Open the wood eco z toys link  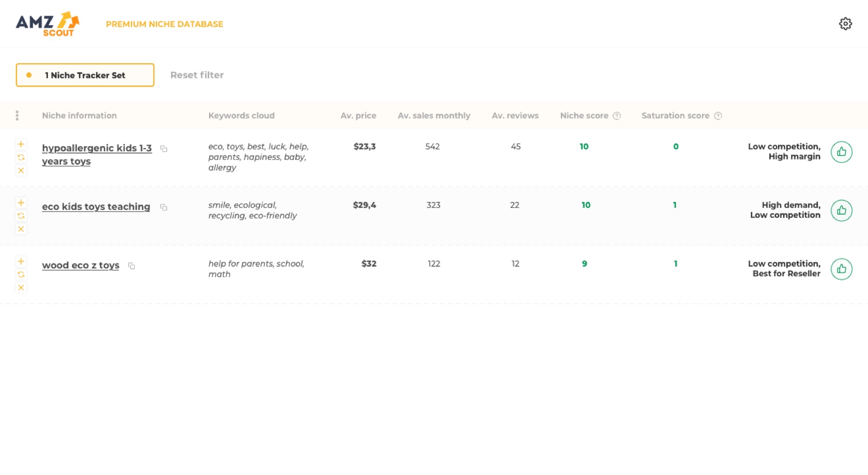pos(81,265)
